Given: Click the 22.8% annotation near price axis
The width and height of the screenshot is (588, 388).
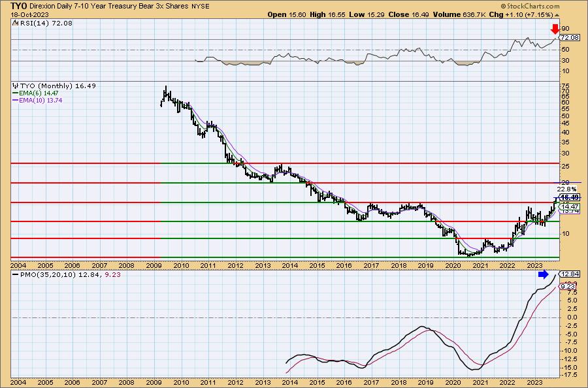Looking at the screenshot, I should [566, 189].
